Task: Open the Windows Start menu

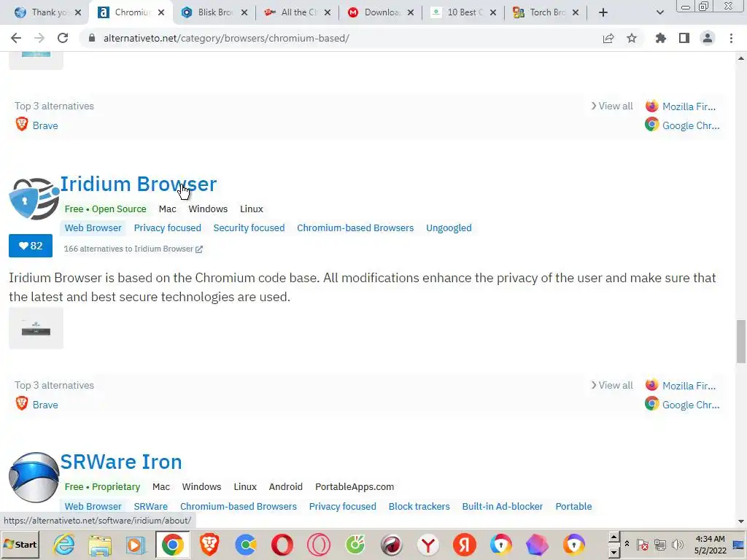Action: [20, 544]
